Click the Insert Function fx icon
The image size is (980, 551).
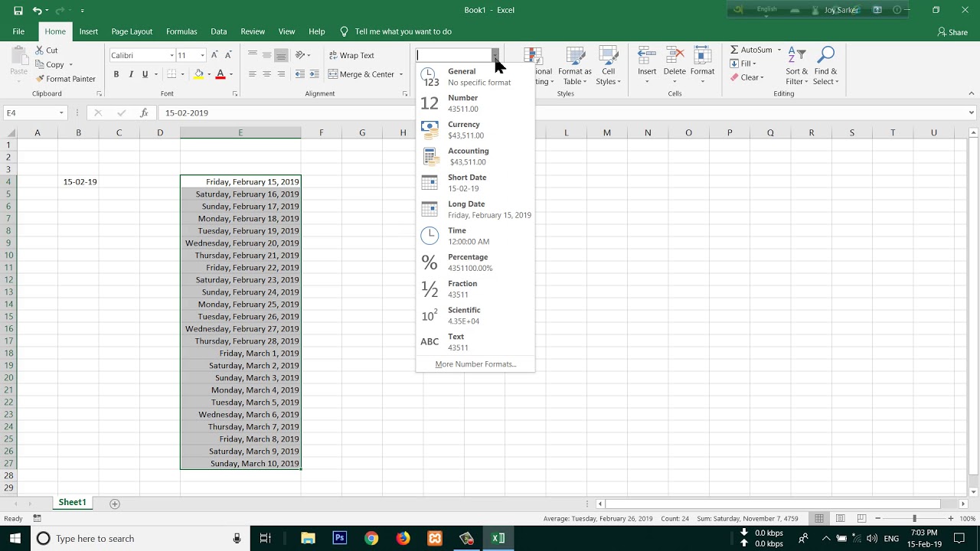tap(144, 112)
